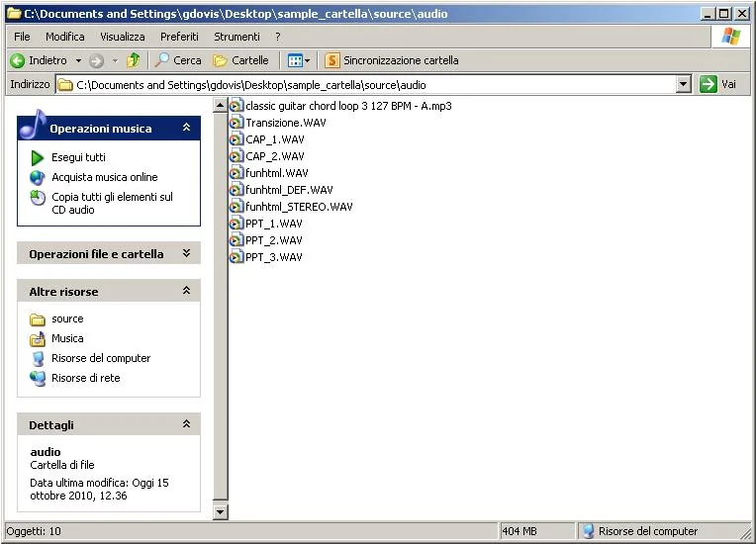Click Acquista musica online link
756x544 pixels.
point(105,177)
